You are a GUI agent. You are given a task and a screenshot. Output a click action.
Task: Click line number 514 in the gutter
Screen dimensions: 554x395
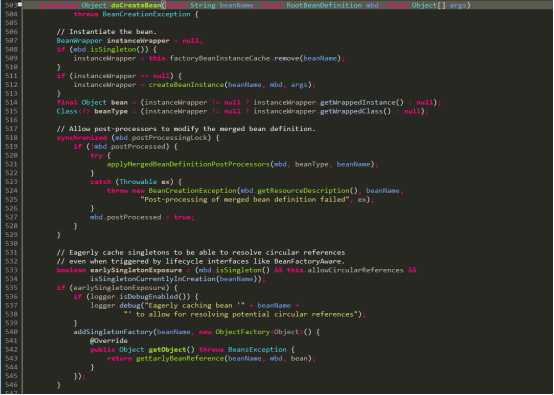pyautogui.click(x=11, y=102)
